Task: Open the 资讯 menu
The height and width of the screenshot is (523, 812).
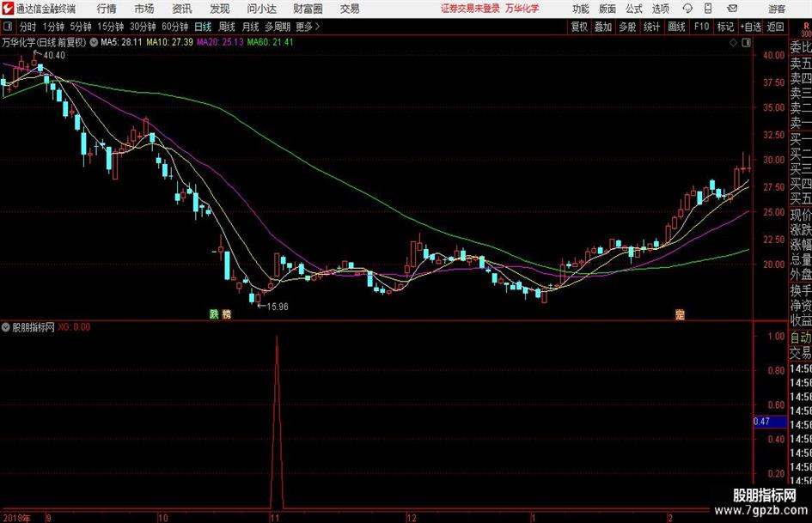Action: click(x=182, y=9)
